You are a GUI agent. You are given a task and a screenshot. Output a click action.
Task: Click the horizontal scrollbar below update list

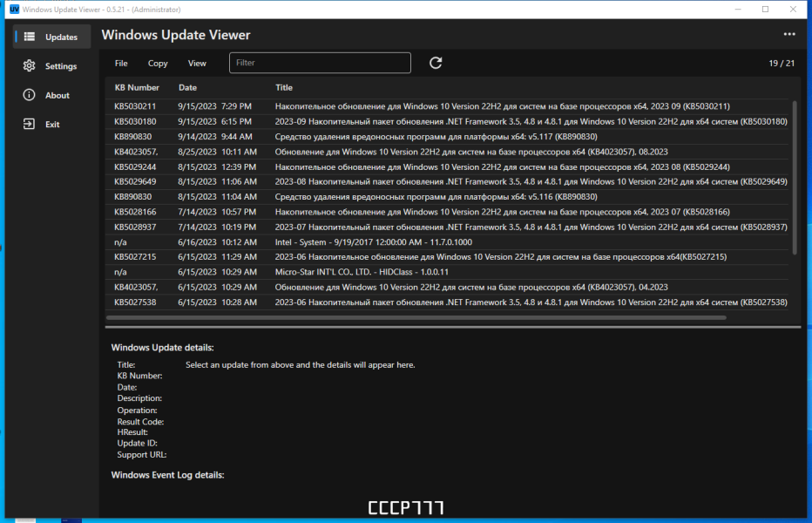click(x=416, y=317)
